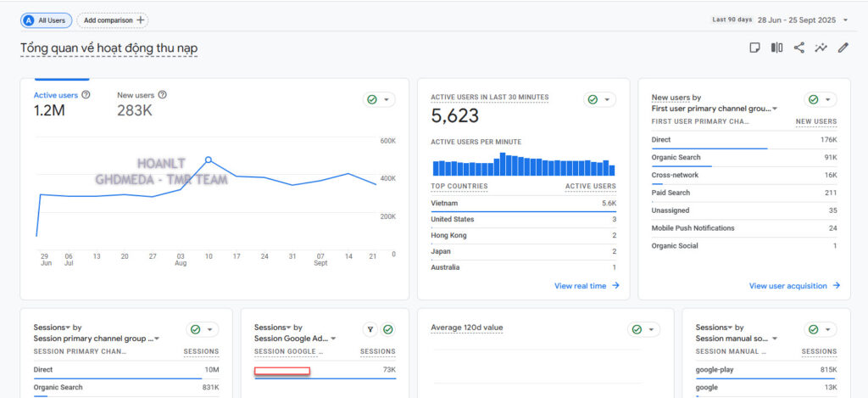Open data quality dropdown on Average 120d card
868x398 pixels.
tap(644, 329)
